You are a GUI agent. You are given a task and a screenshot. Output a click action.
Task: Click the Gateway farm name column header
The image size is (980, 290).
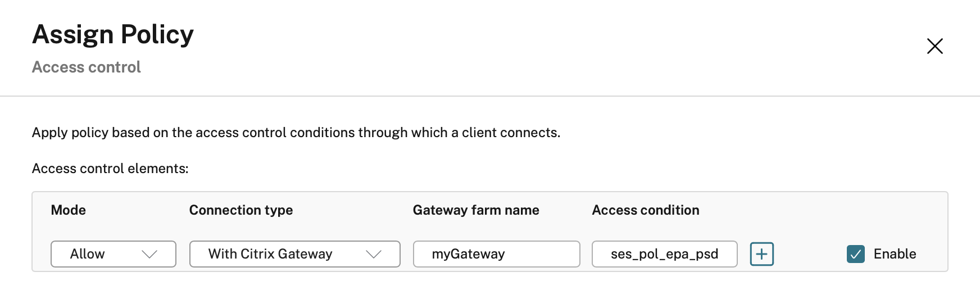[x=476, y=210]
